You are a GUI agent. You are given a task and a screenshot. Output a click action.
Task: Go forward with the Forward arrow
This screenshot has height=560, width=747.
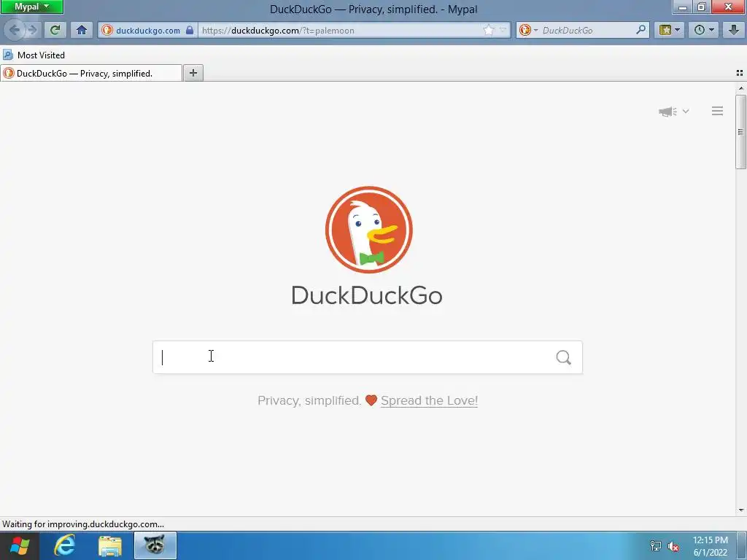pyautogui.click(x=32, y=30)
